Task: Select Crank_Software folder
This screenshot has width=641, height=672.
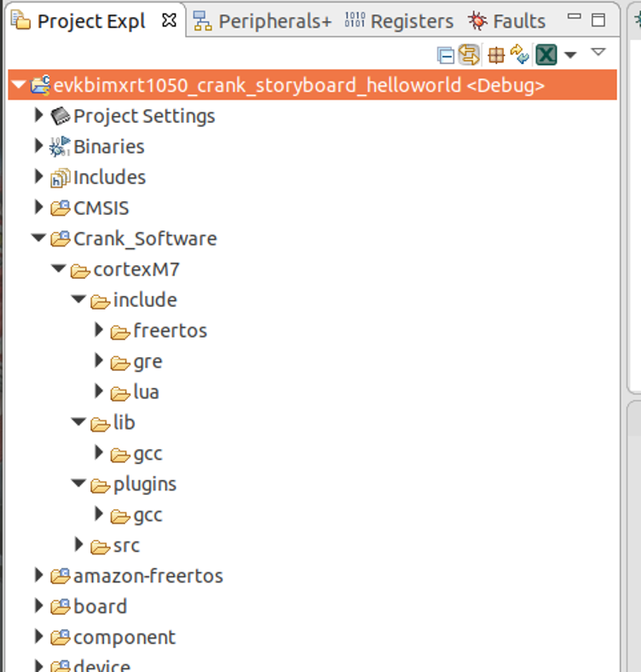Action: click(145, 239)
